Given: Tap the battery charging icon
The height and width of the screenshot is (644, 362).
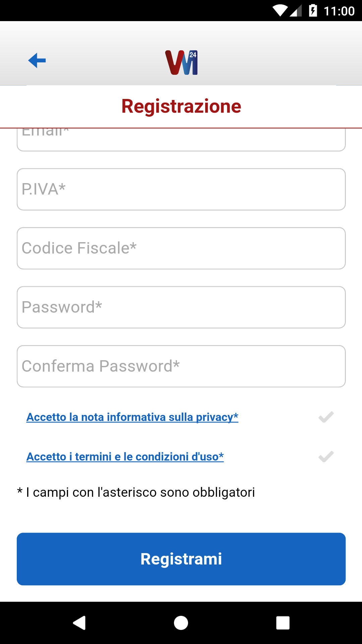Looking at the screenshot, I should point(313,11).
